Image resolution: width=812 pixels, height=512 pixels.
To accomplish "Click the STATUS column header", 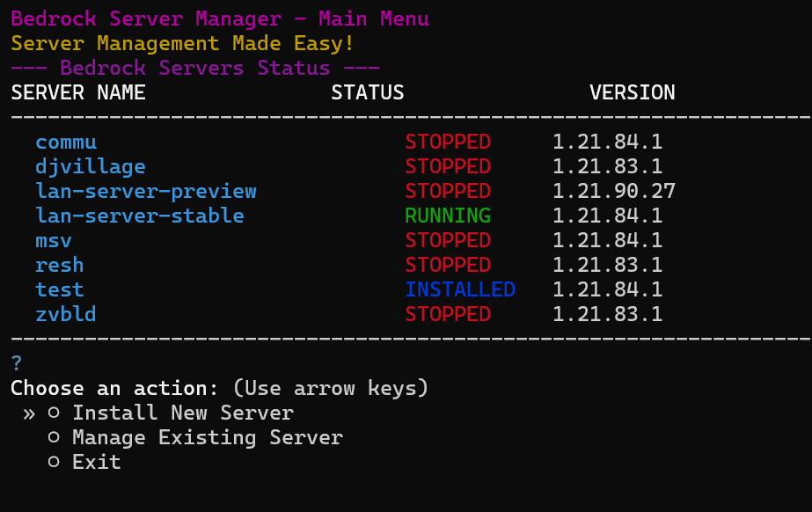I will [368, 92].
